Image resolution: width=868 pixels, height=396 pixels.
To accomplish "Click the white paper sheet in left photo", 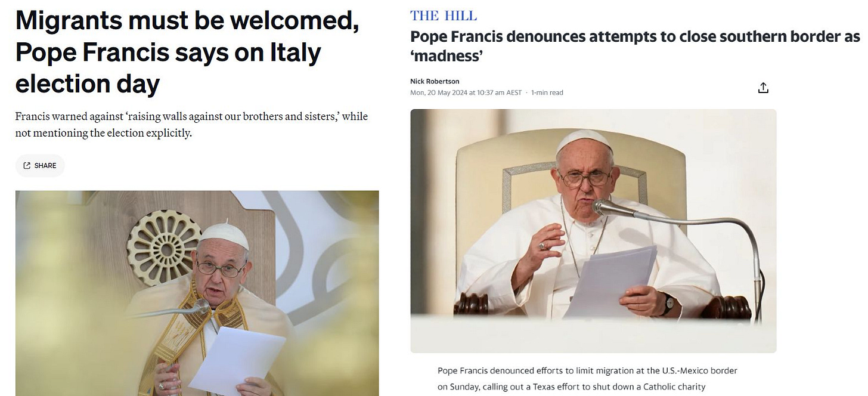I will [237, 359].
